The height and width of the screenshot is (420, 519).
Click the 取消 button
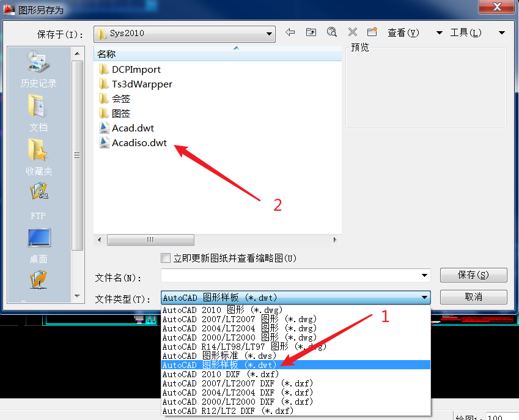tap(473, 297)
